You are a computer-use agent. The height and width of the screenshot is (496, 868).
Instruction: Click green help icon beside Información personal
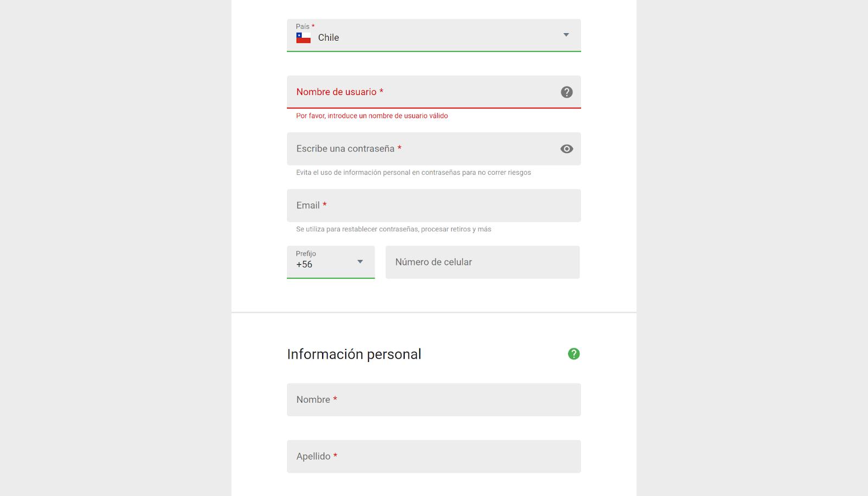coord(573,354)
